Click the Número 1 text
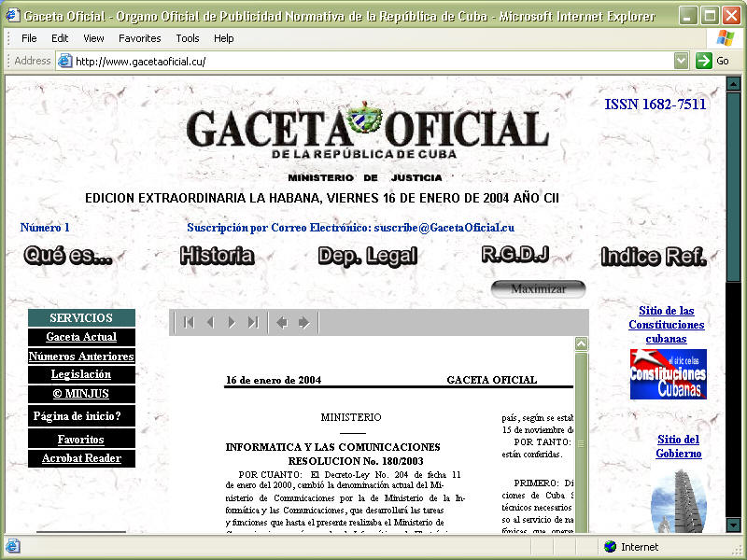Viewport: 747px width, 560px height. (x=45, y=228)
